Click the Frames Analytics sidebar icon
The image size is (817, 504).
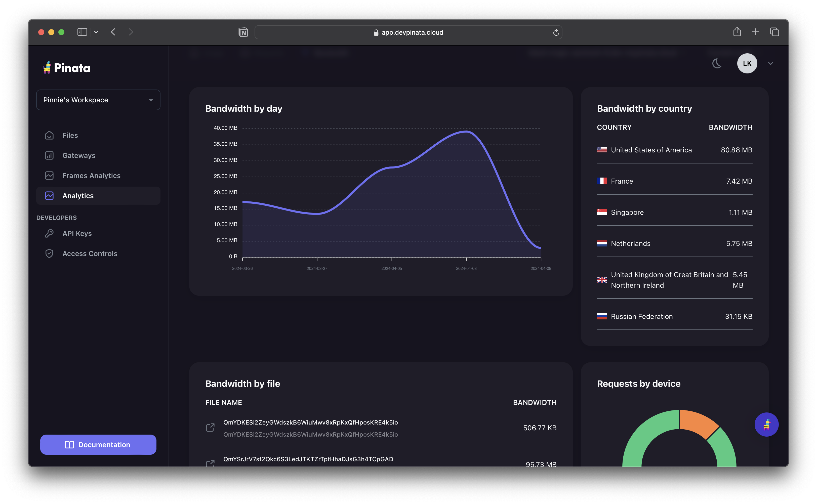pos(50,175)
